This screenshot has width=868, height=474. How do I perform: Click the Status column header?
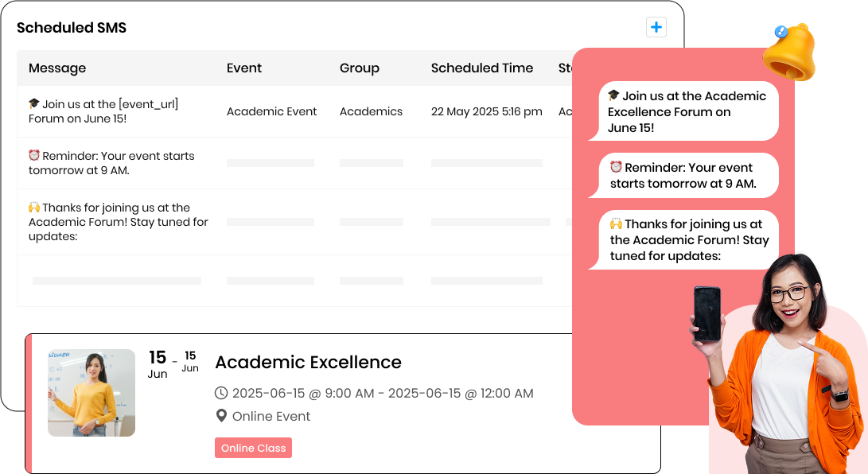(x=566, y=68)
